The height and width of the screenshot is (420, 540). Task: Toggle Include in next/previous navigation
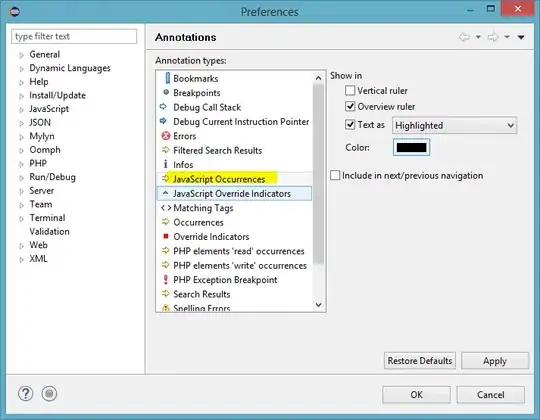[335, 175]
